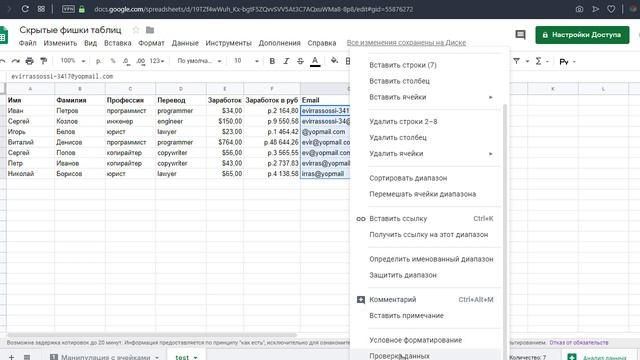Click Все изменения сохранены на Диске link
Screen dimensions: 640x360
(406, 43)
